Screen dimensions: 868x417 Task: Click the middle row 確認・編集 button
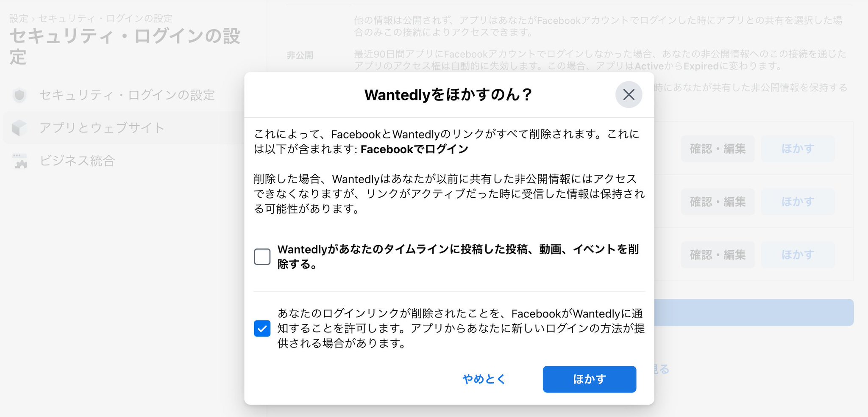click(718, 202)
